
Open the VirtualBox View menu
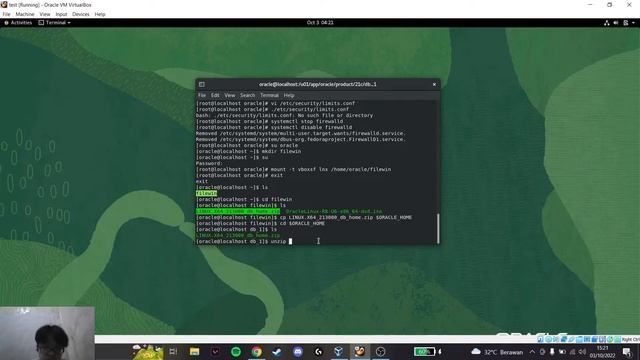pos(45,14)
